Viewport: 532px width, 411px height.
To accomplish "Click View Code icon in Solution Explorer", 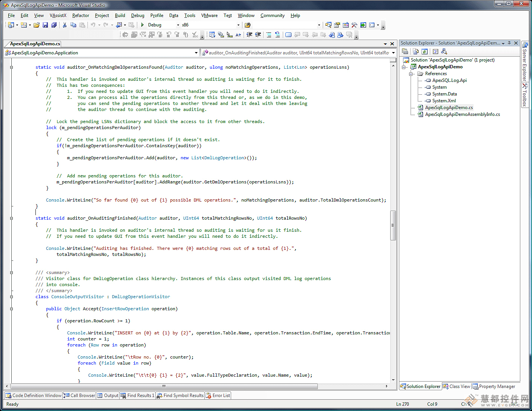I will [x=435, y=51].
